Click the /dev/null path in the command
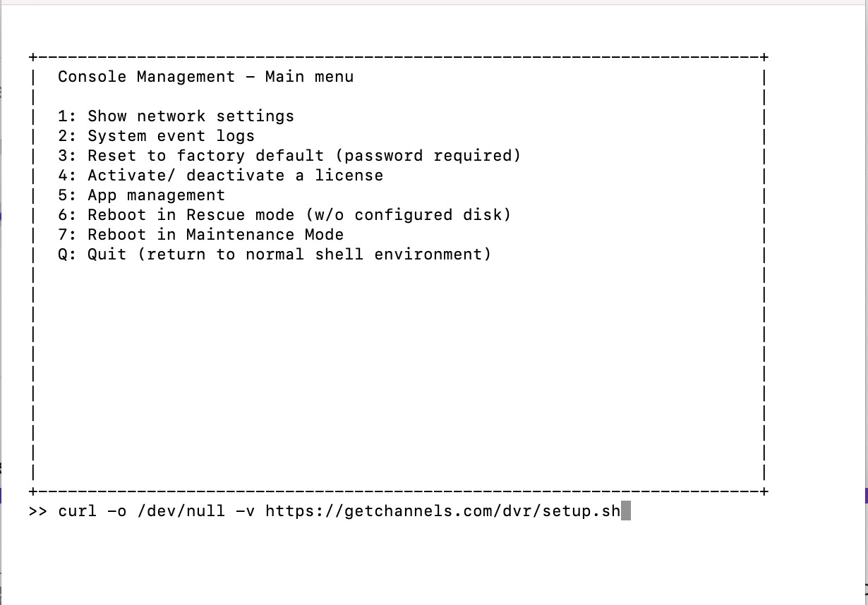Image resolution: width=868 pixels, height=605 pixels. 181,511
